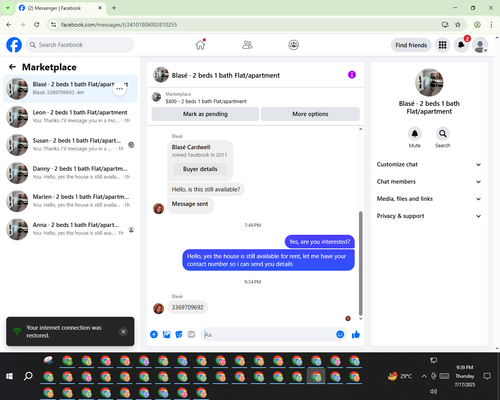Focus the Search Facebook field
Screen dimensions: 500x400
coord(80,45)
